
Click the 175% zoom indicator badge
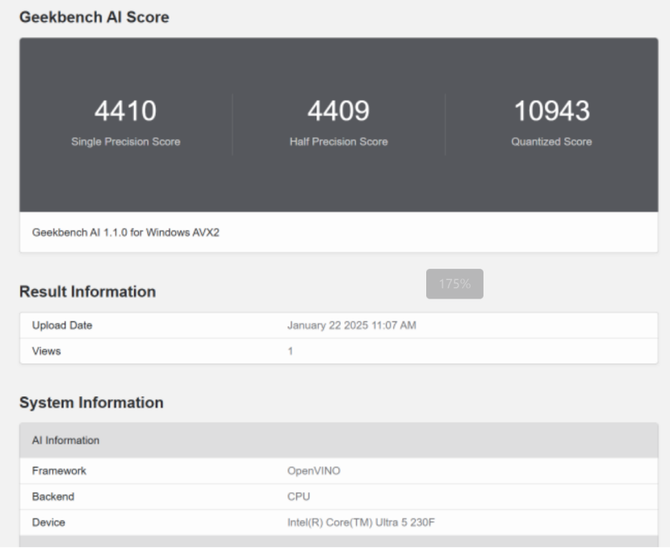tap(455, 284)
